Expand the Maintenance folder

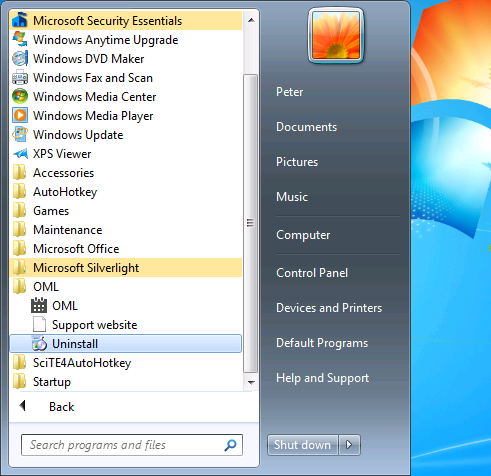point(126,230)
